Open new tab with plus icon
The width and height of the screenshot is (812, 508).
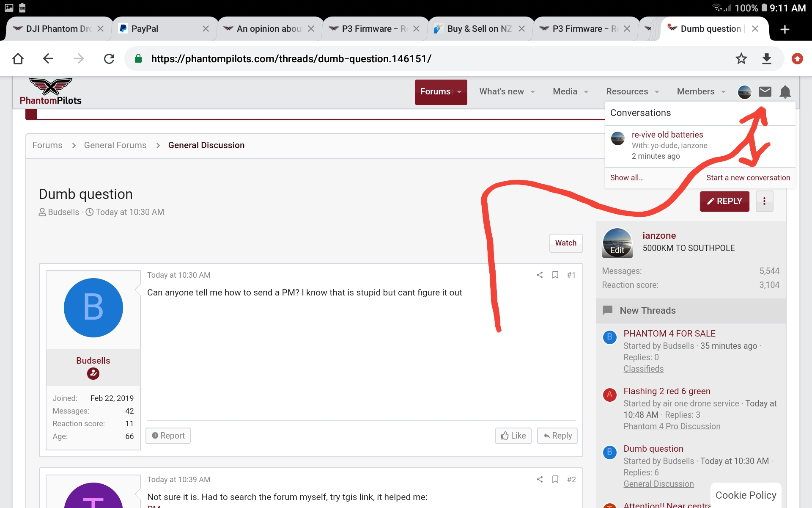785,29
